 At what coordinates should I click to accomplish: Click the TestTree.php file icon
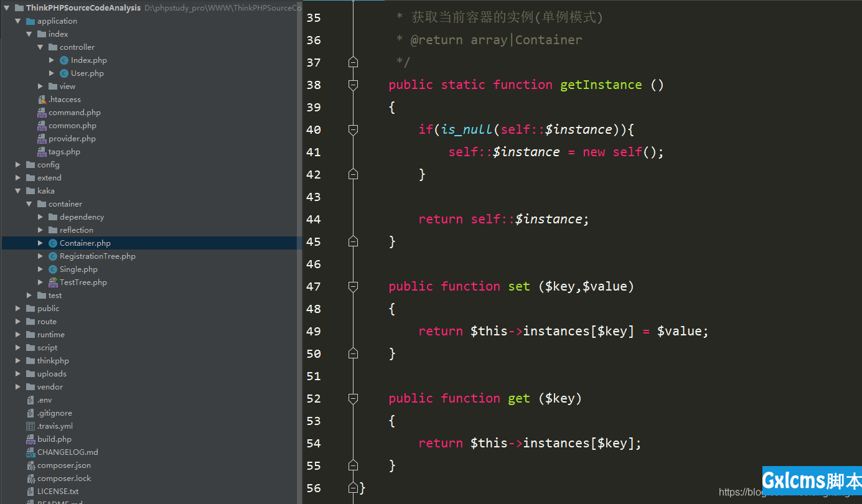click(x=53, y=282)
